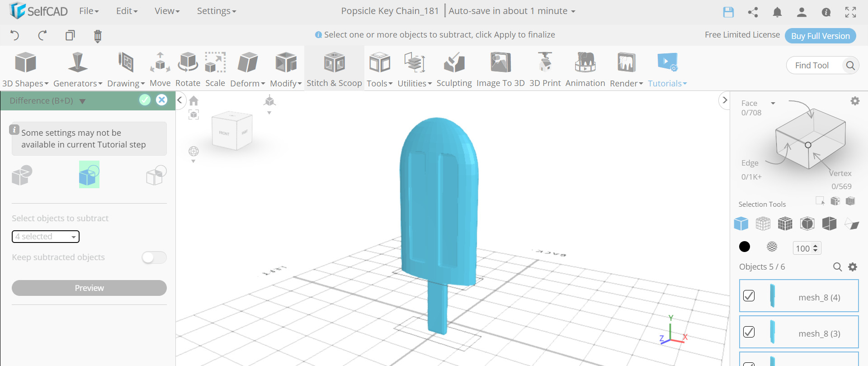
Task: Collapse the right panel chevron
Action: (725, 100)
